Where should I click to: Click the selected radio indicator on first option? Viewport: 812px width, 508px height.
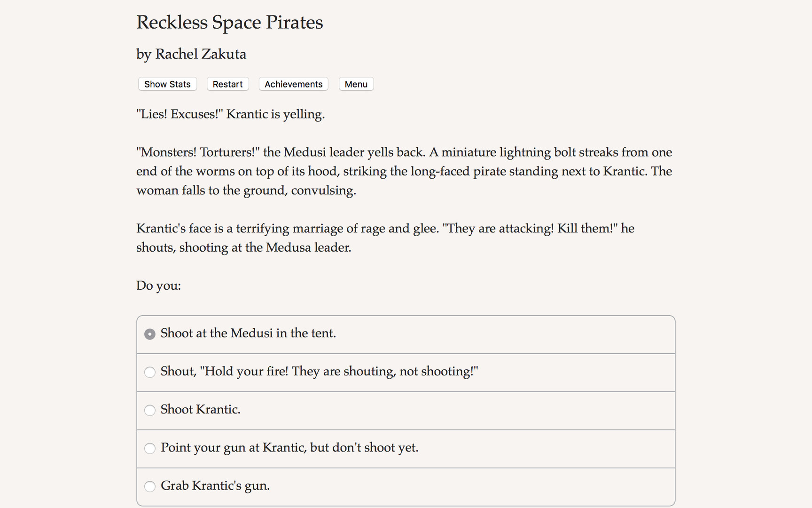tap(149, 334)
